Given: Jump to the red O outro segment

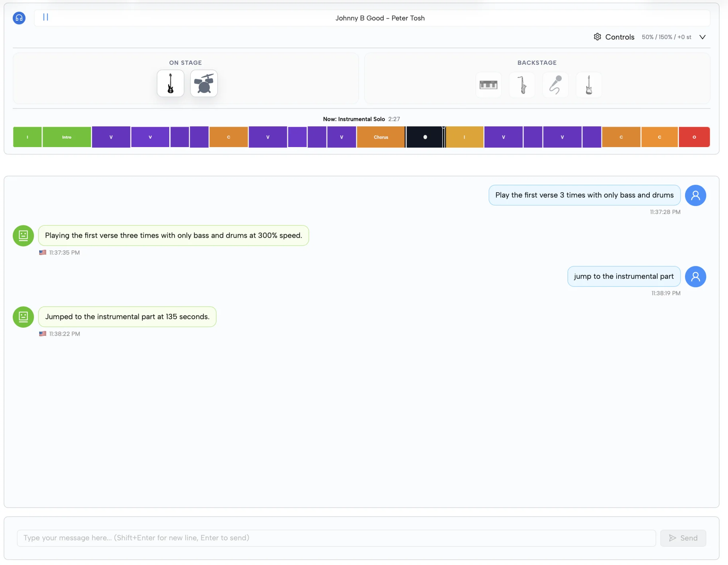Looking at the screenshot, I should click(694, 137).
